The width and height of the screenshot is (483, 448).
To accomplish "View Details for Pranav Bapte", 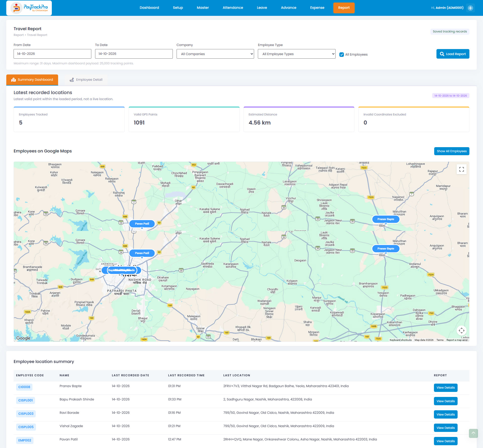I will click(446, 388).
